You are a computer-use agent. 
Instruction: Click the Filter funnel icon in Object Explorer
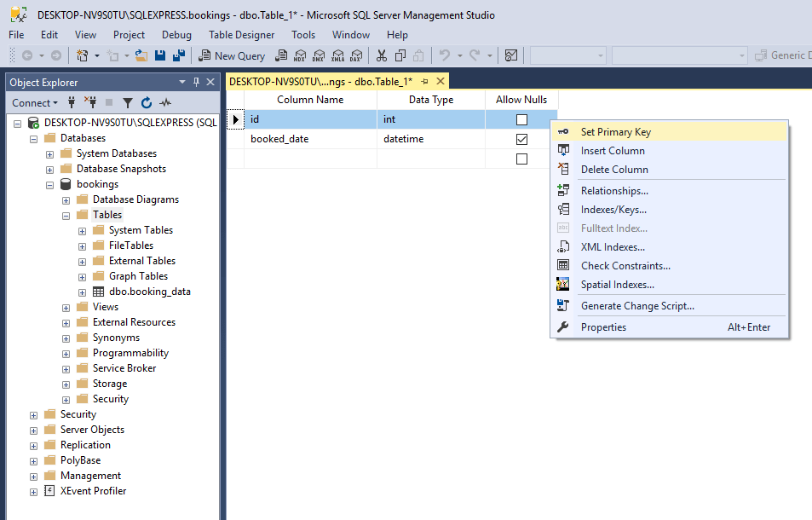[128, 102]
